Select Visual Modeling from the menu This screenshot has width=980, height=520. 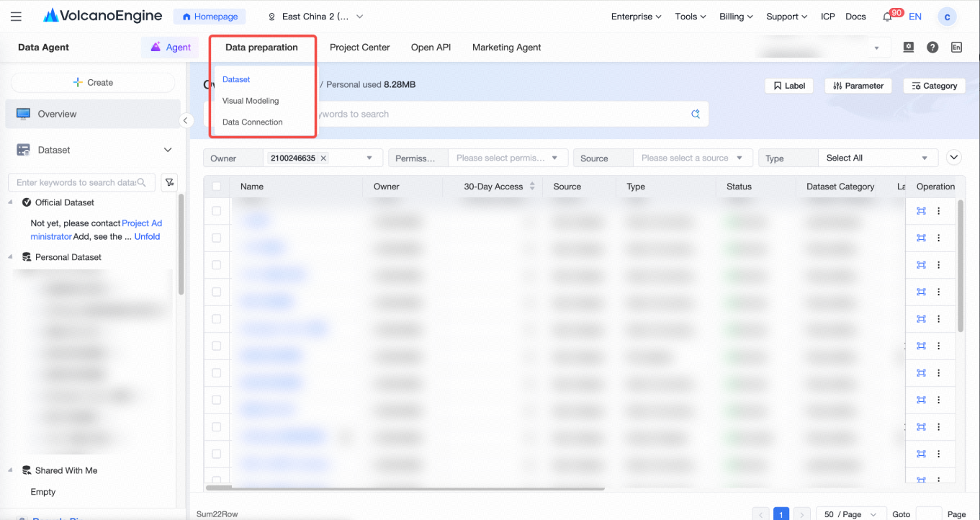(251, 101)
